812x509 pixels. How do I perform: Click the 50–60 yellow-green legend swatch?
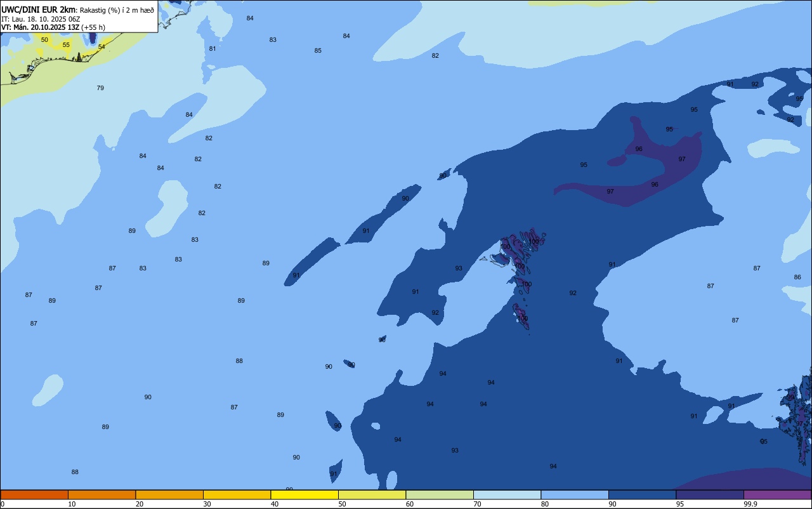(x=372, y=494)
